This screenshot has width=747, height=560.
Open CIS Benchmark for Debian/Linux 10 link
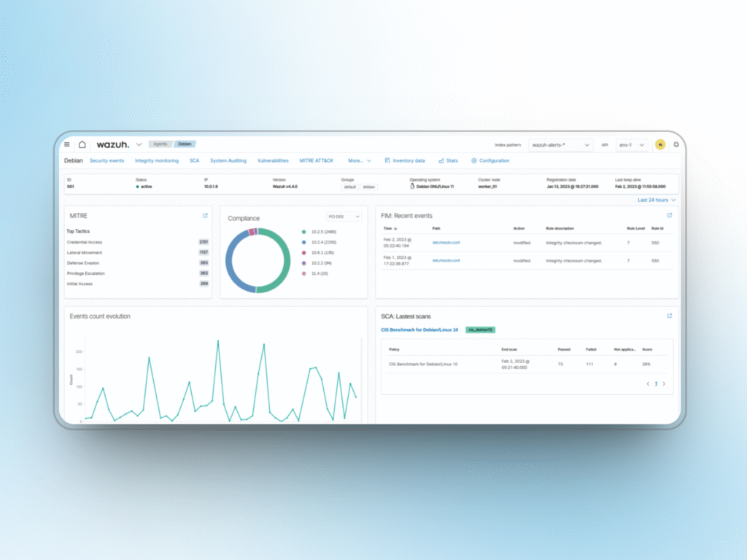pos(419,330)
